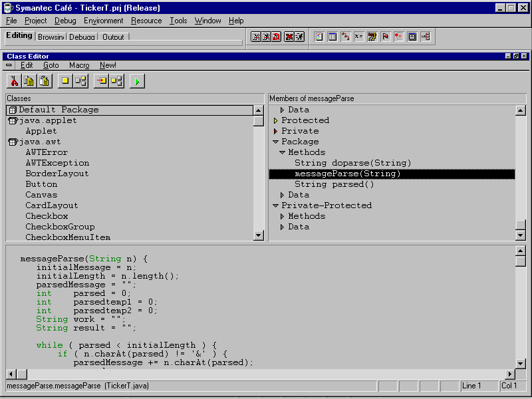Click the code pane horizontal scroll right arrow

(x=509, y=374)
